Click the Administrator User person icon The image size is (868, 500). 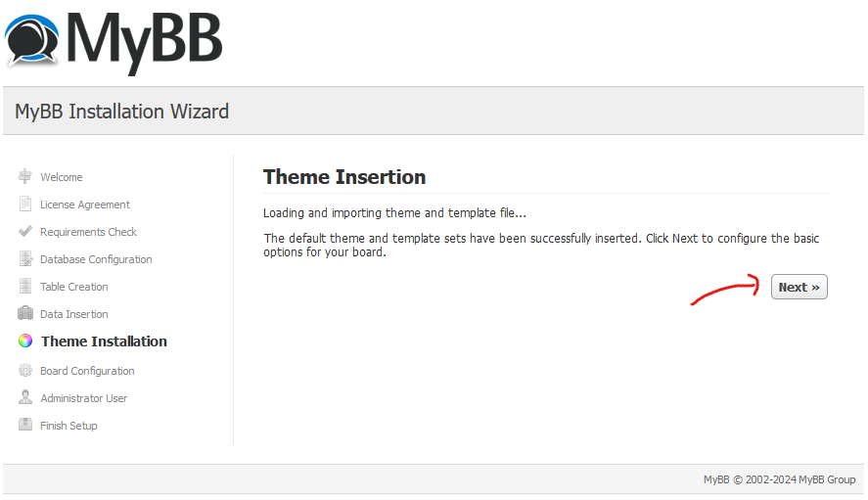point(25,397)
